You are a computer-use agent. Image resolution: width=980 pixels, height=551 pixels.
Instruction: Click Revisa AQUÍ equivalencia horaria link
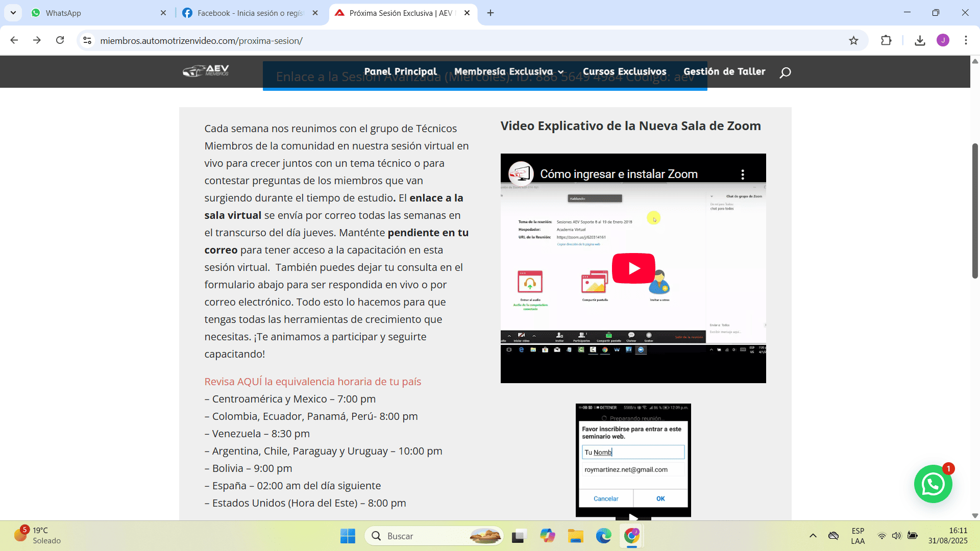click(312, 382)
